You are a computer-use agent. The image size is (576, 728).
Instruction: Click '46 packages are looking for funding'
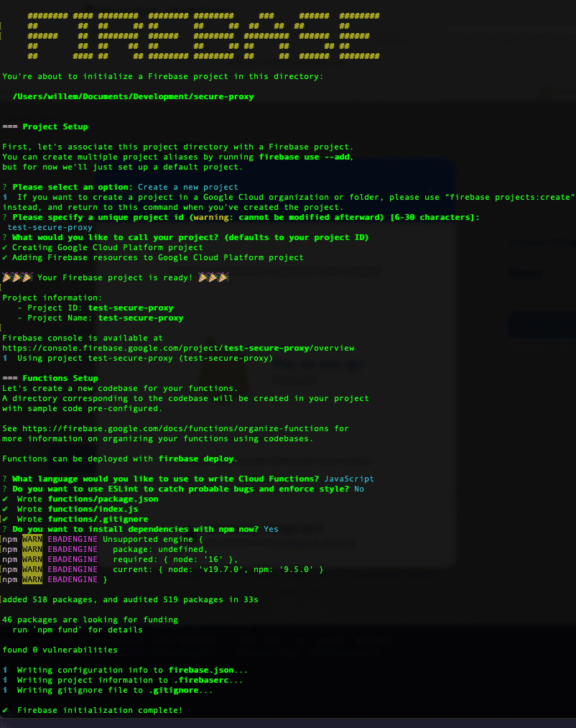tap(90, 619)
